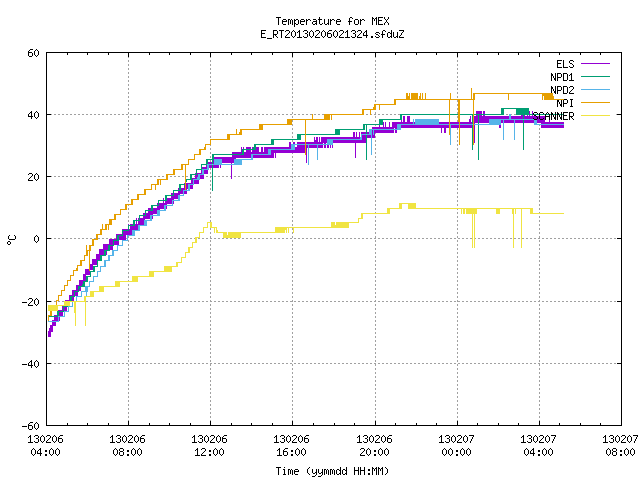The height and width of the screenshot is (480, 640).
Task: Click the NPD2 legend label
Action: 562,90
